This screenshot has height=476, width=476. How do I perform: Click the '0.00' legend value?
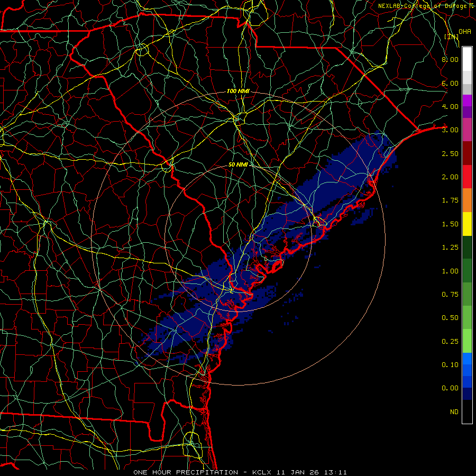[x=450, y=388]
